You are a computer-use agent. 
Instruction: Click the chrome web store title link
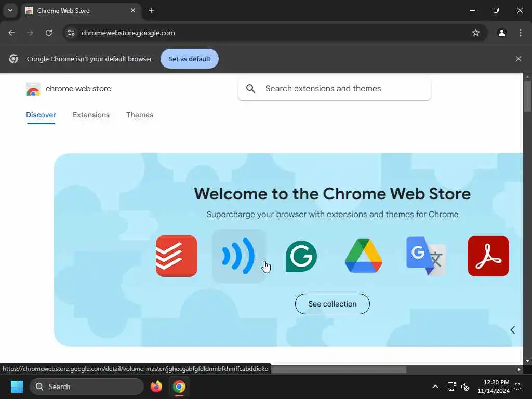78,89
